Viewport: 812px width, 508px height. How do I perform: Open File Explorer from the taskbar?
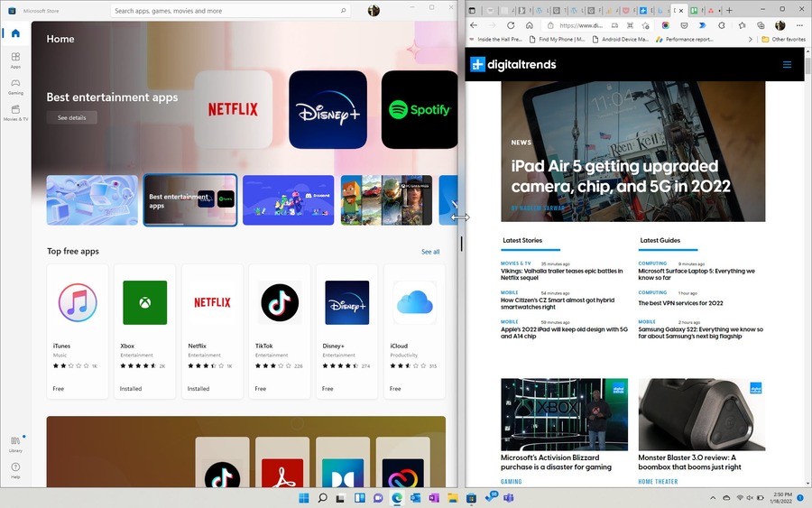453,498
